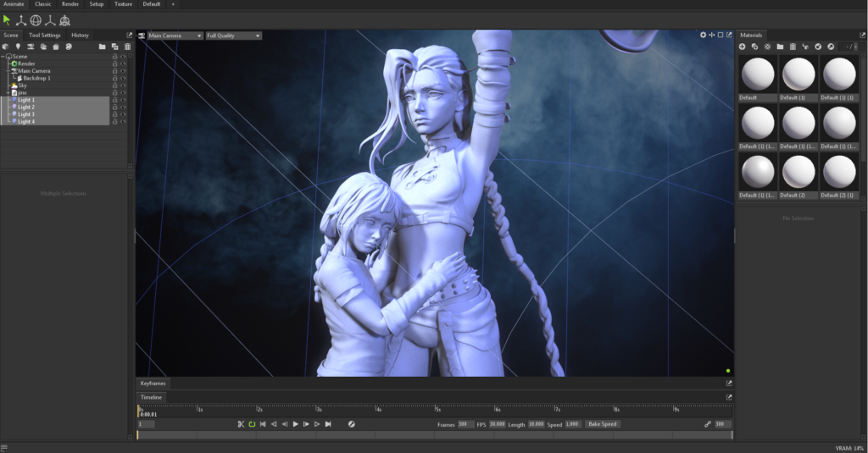This screenshot has height=453, width=868.
Task: Delete selected material with trash icon
Action: [793, 47]
